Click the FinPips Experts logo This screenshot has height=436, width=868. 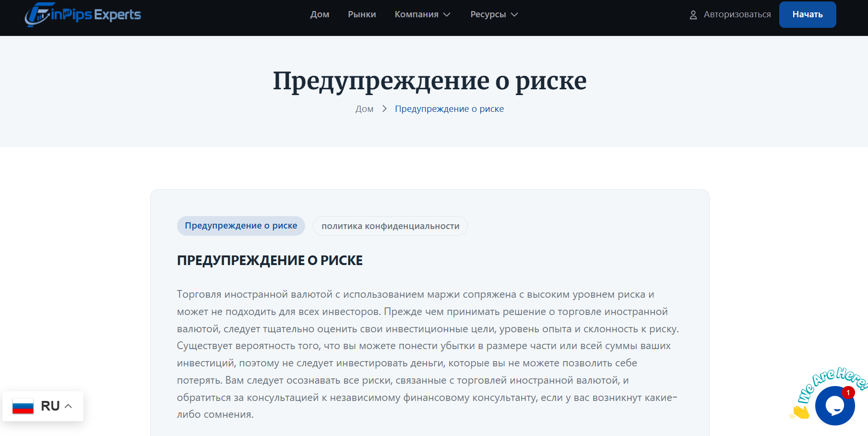(83, 14)
